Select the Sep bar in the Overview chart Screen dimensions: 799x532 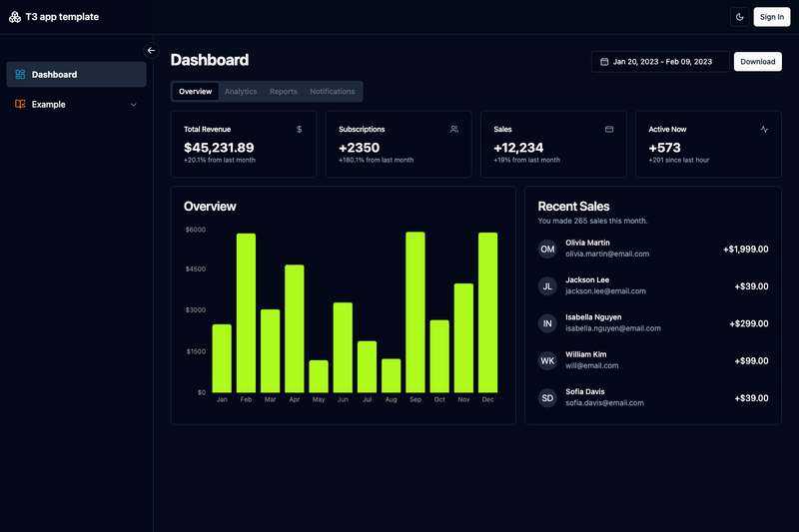(x=415, y=312)
